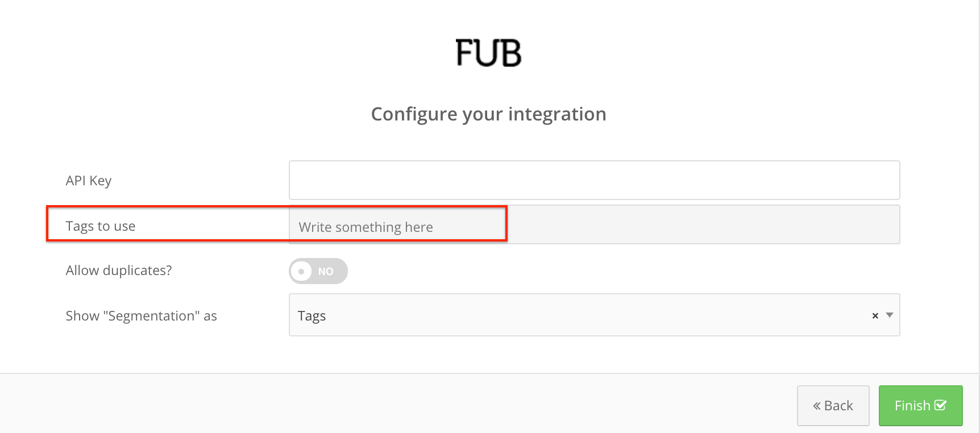Click the green Finish button
The width and height of the screenshot is (980, 433).
(x=920, y=406)
